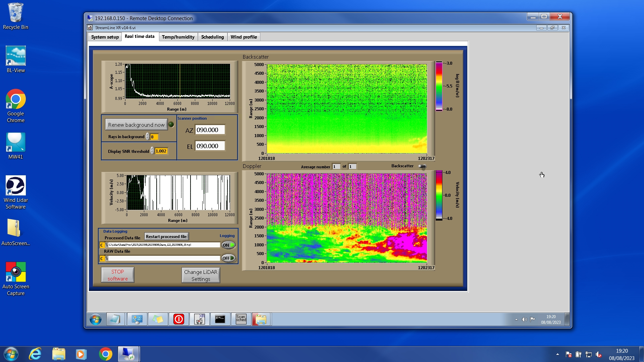Screen dimensions: 644x362
Task: Click the red power icon in remote taskbar
Action: tap(179, 319)
